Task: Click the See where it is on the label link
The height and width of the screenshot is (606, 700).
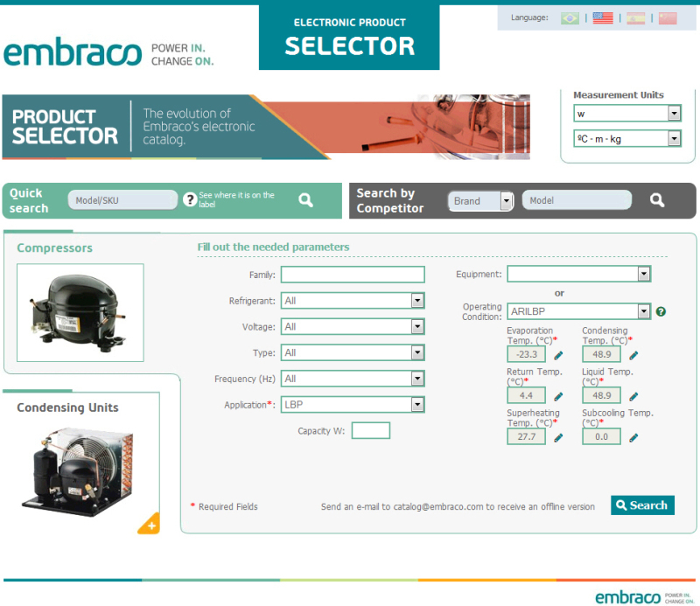Action: pyautogui.click(x=236, y=199)
